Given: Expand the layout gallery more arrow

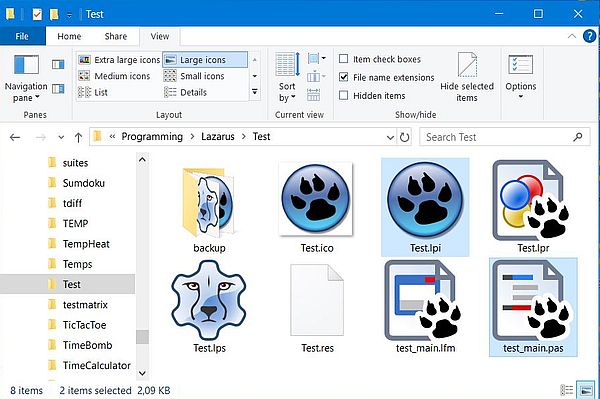Looking at the screenshot, I should point(255,92).
